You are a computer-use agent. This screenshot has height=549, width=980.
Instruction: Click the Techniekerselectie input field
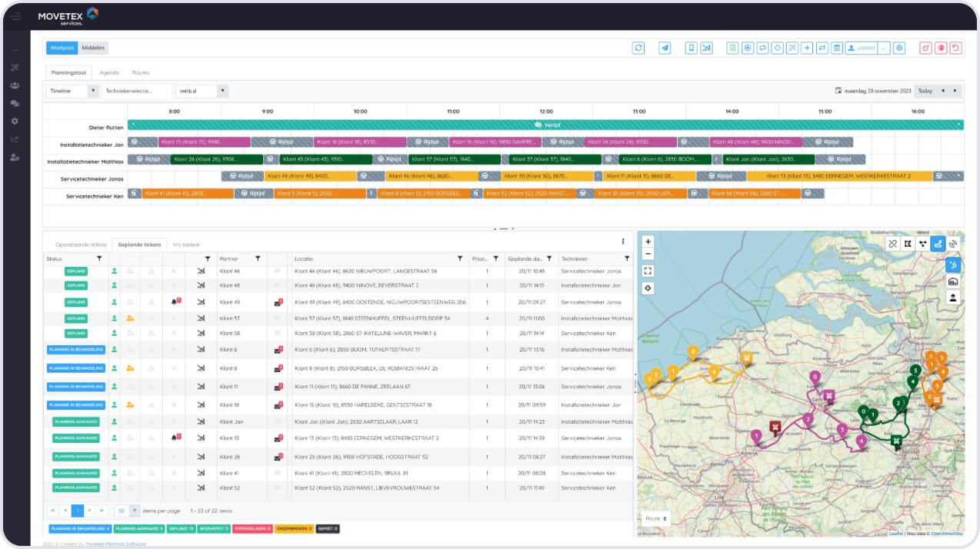(138, 91)
